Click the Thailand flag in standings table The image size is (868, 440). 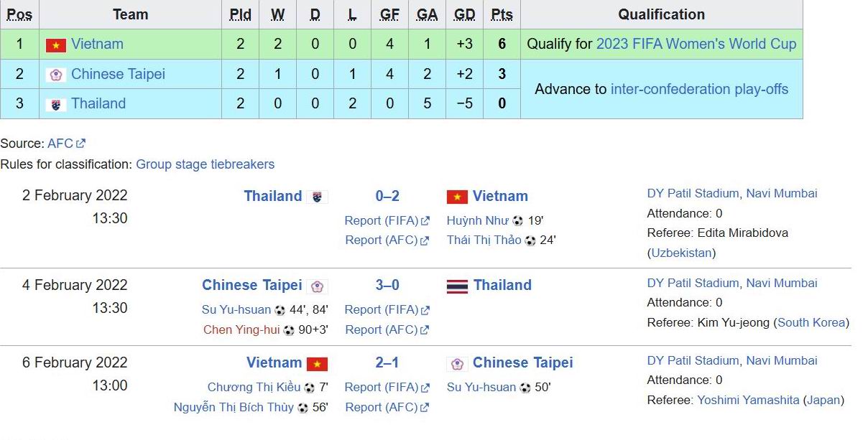click(56, 105)
